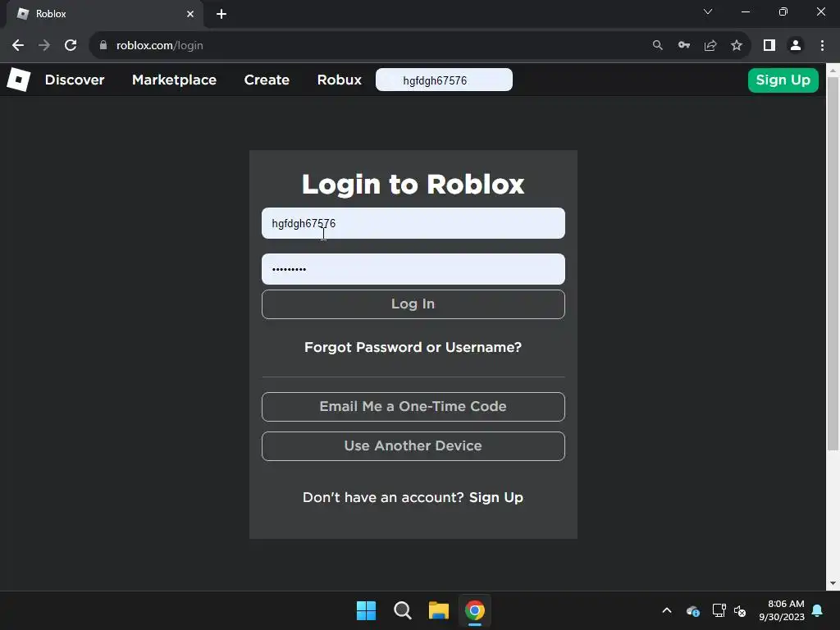This screenshot has height=630, width=840.
Task: Focus the password input field
Action: tap(413, 269)
